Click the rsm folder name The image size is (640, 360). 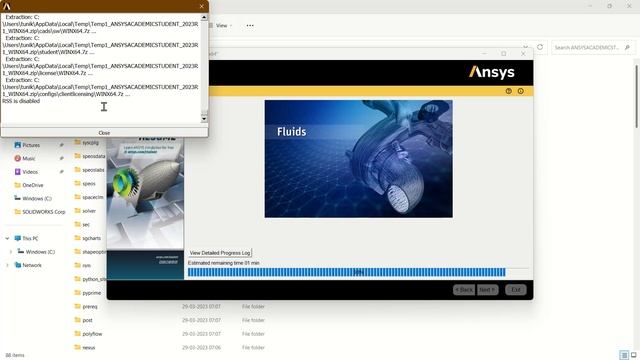pyautogui.click(x=87, y=265)
